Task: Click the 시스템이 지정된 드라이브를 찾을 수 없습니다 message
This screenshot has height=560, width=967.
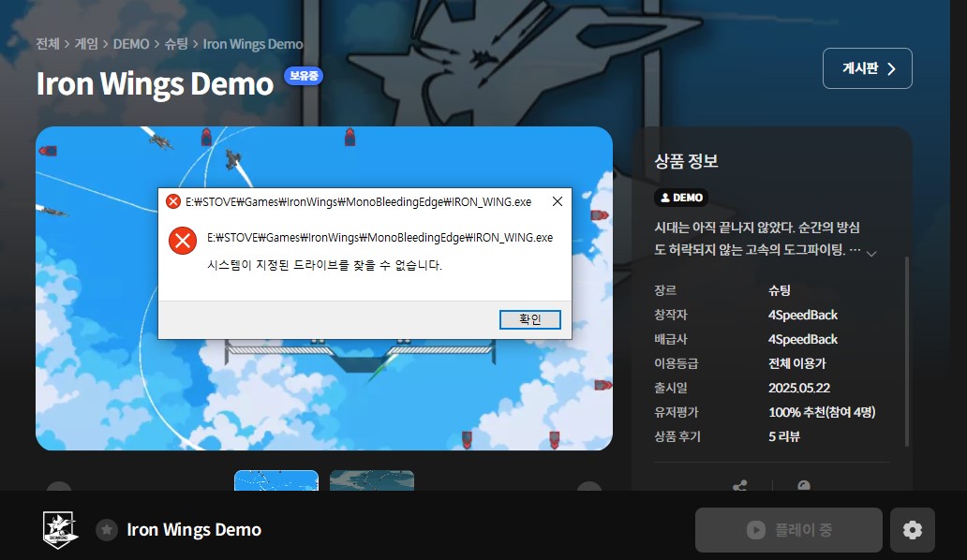Action: (324, 266)
